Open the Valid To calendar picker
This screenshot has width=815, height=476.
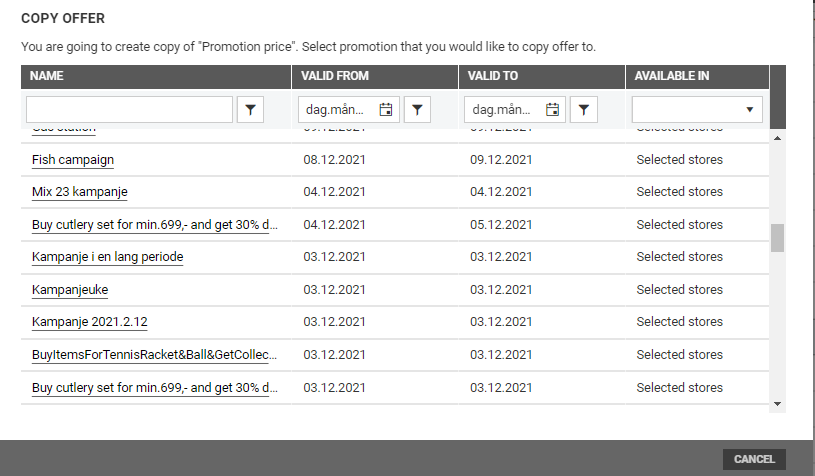coord(552,110)
